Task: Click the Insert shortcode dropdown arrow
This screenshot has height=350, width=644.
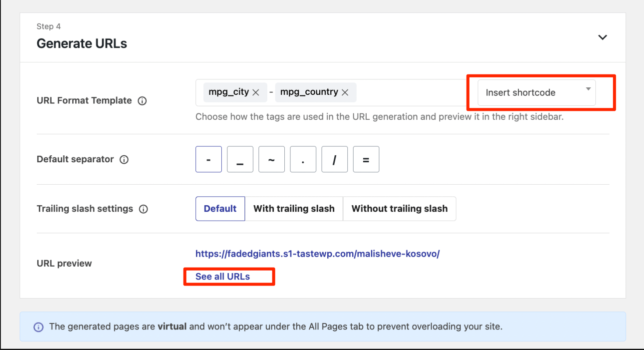Action: click(x=588, y=89)
